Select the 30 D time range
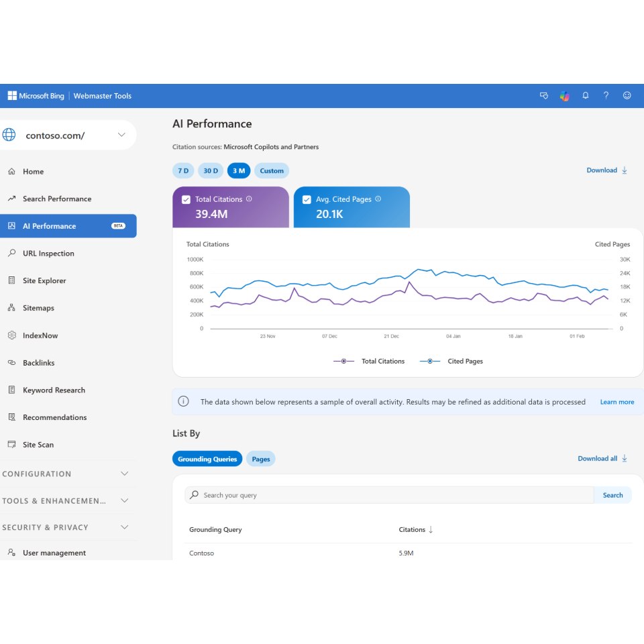The height and width of the screenshot is (644, 644). (211, 171)
